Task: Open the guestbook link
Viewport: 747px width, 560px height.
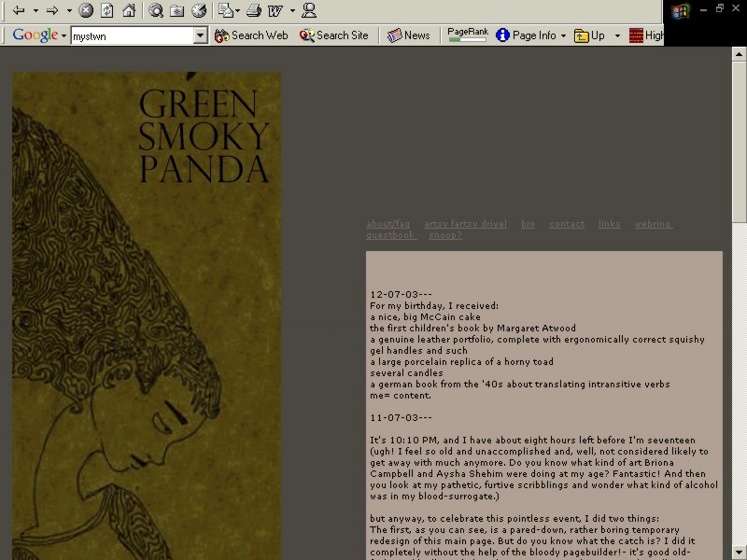Action: (390, 235)
